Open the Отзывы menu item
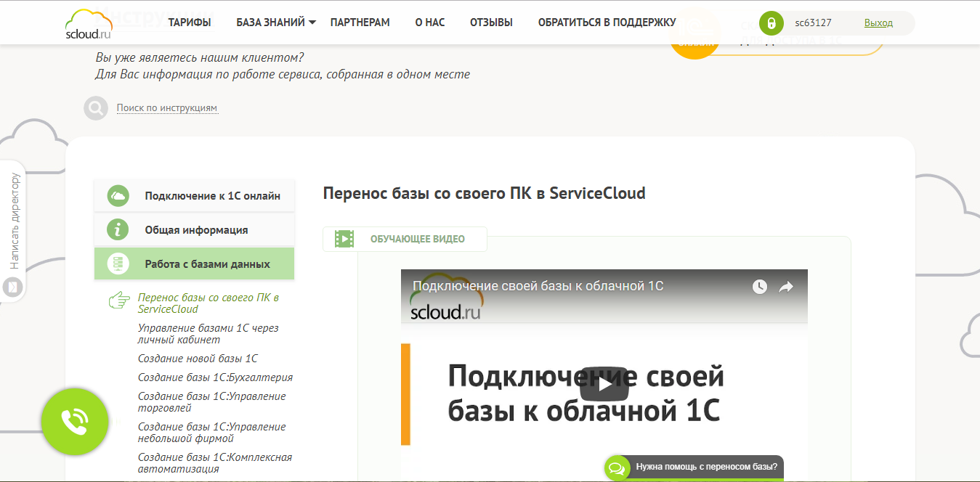This screenshot has height=482, width=980. 491,23
